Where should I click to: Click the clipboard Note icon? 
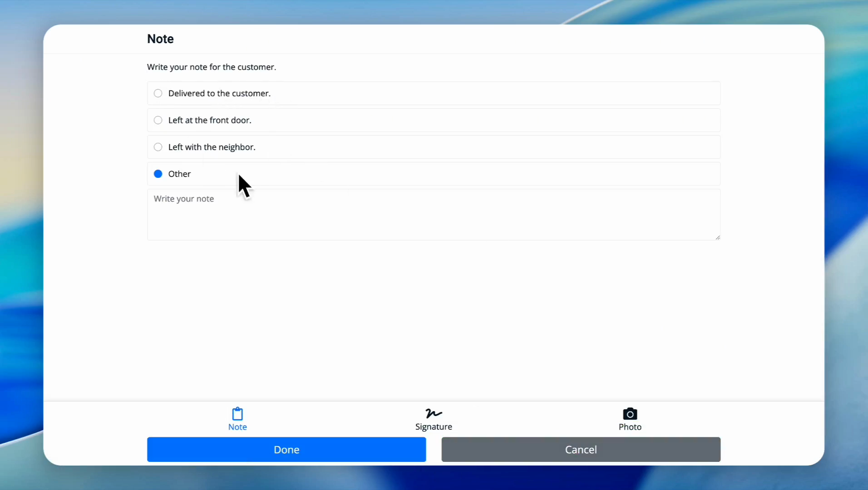[237, 414]
